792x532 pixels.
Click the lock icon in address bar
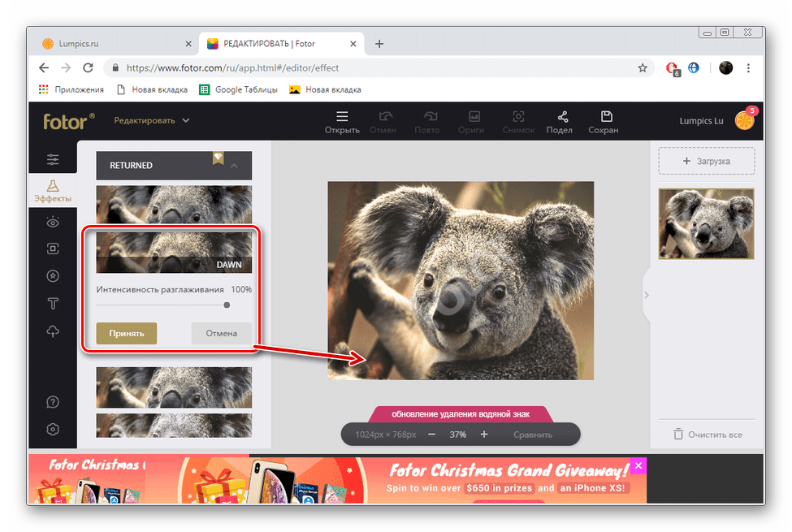tap(115, 67)
